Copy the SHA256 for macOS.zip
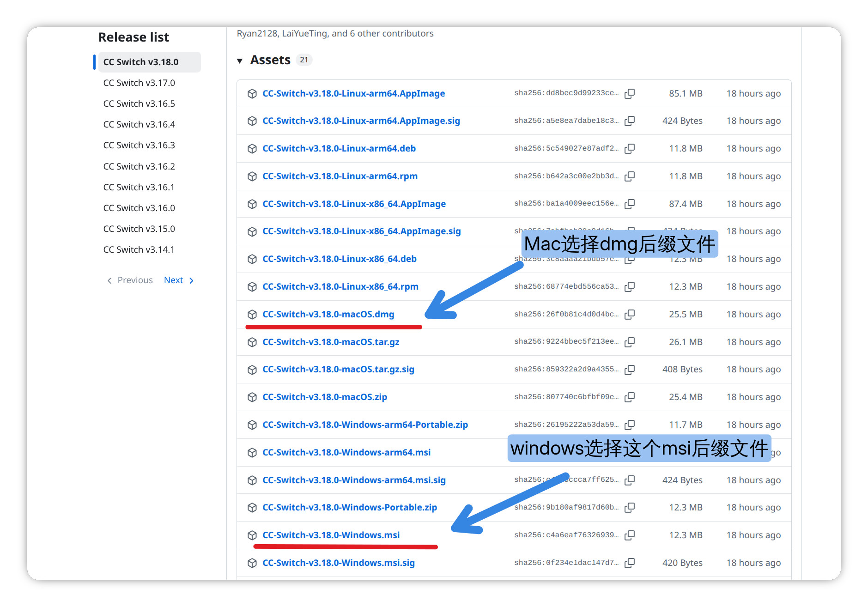 click(630, 397)
